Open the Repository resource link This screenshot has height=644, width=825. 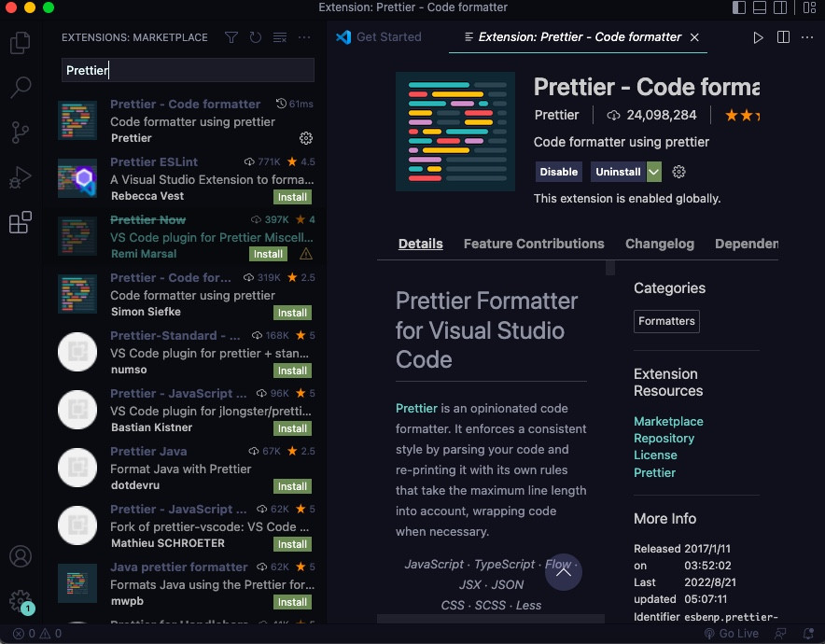tap(664, 439)
